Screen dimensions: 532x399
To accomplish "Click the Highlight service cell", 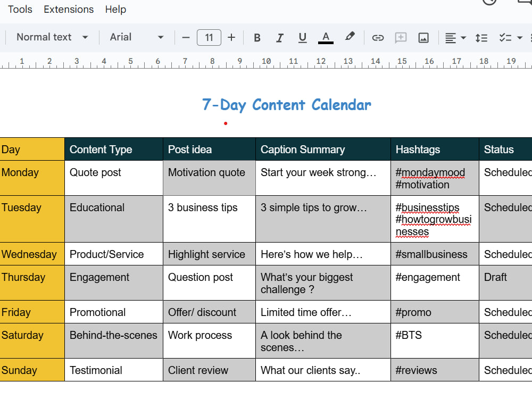I will 209,254.
